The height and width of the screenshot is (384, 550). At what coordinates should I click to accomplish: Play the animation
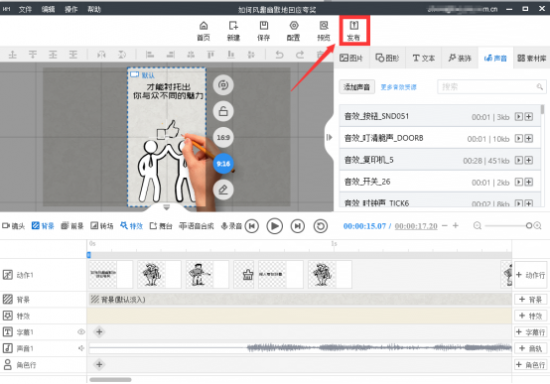point(275,226)
